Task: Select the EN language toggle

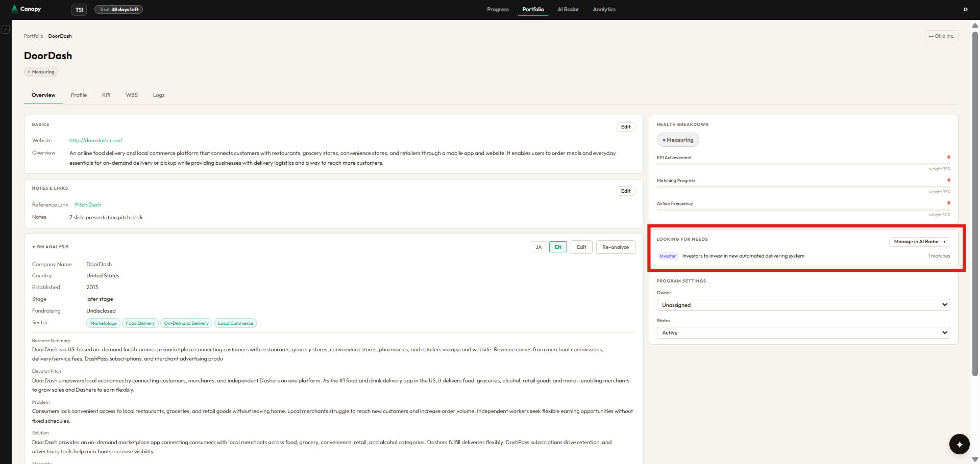Action: 558,247
